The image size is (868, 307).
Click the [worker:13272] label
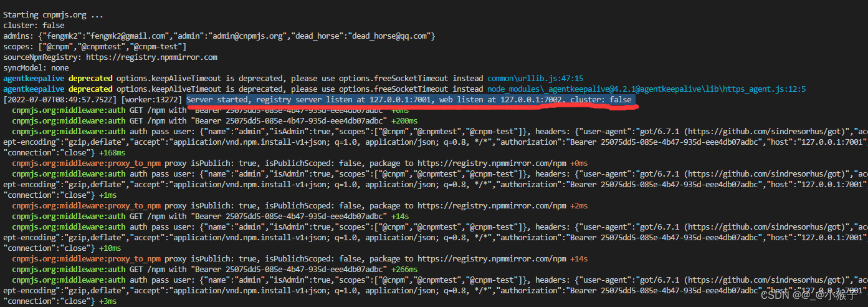(x=152, y=100)
